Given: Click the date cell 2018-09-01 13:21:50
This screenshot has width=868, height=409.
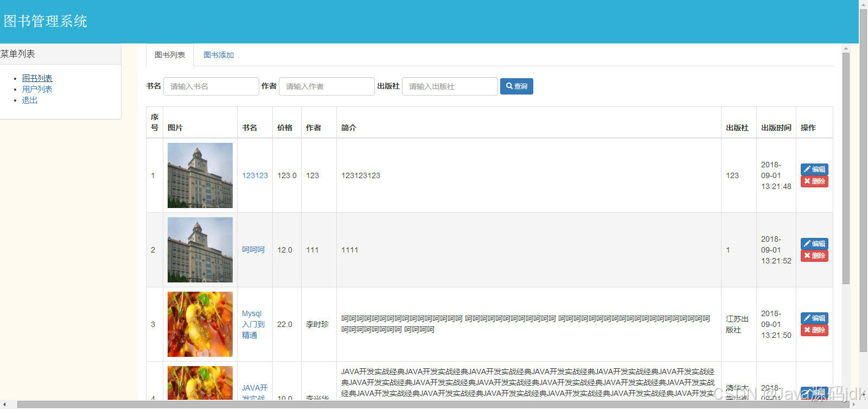Looking at the screenshot, I should click(776, 324).
